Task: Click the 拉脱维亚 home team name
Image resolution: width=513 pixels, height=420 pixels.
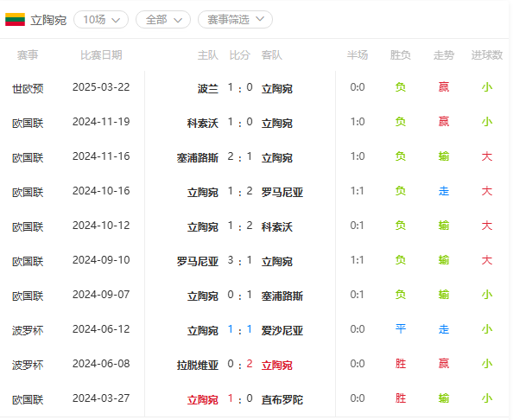Action: point(198,365)
